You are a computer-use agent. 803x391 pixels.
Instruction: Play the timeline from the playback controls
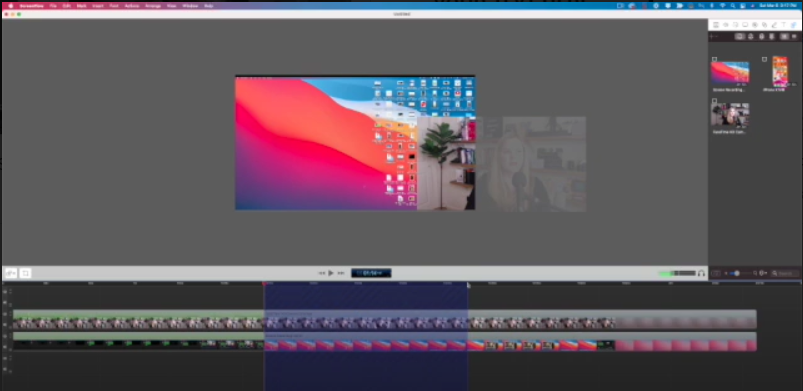(x=331, y=273)
